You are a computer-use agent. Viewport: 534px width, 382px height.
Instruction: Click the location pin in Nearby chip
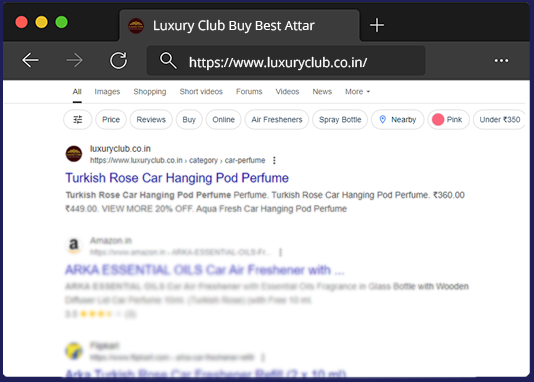(x=382, y=120)
